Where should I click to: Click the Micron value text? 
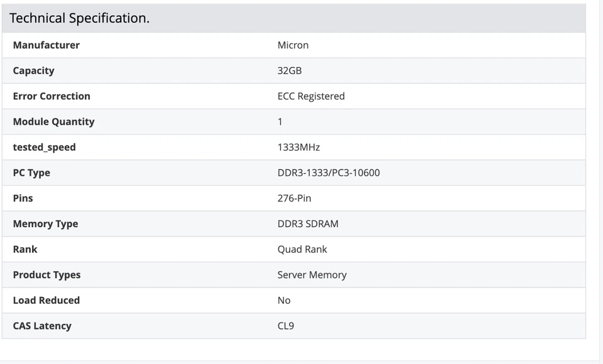293,45
